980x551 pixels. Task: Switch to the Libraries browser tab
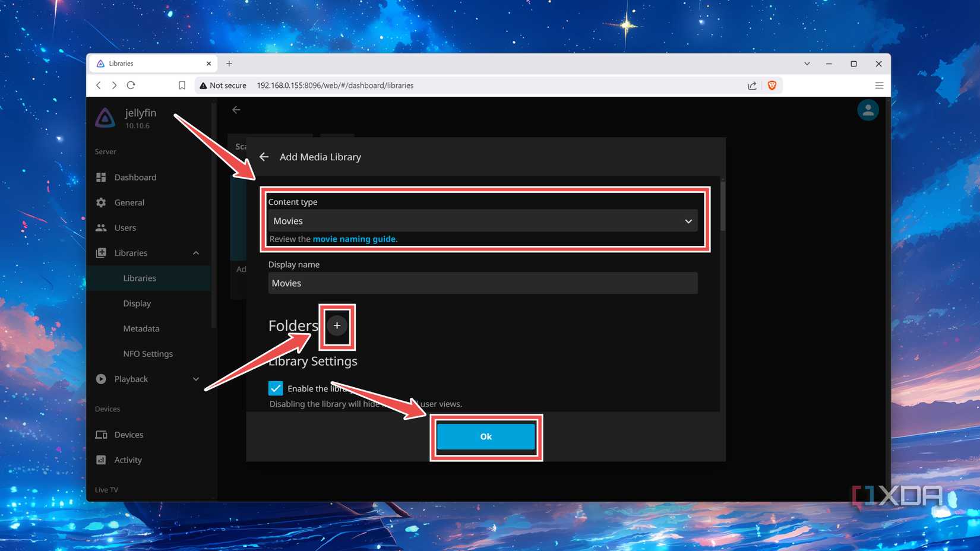[143, 64]
